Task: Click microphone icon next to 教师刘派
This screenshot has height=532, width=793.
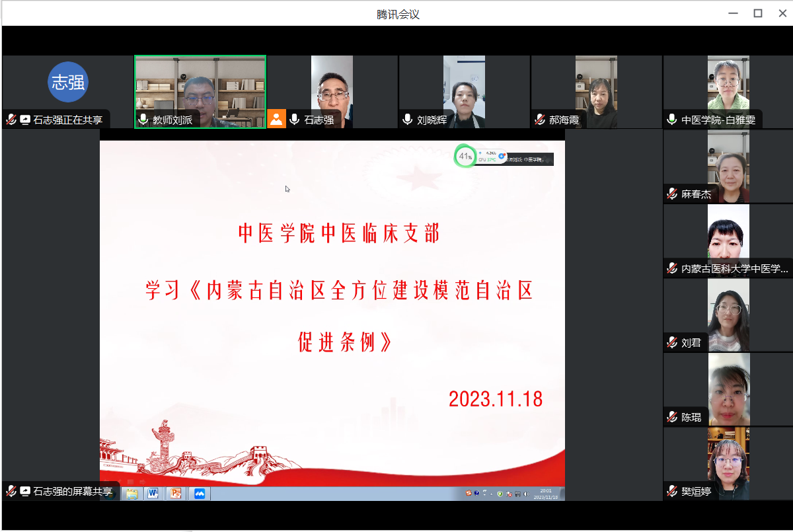Action: point(143,120)
